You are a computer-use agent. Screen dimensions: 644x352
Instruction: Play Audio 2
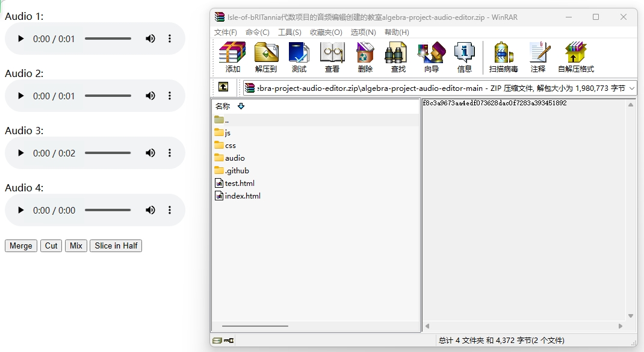[x=20, y=96]
